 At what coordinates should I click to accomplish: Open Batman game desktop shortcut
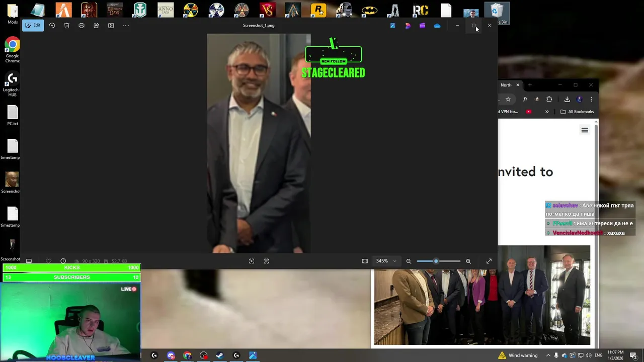coord(369,10)
